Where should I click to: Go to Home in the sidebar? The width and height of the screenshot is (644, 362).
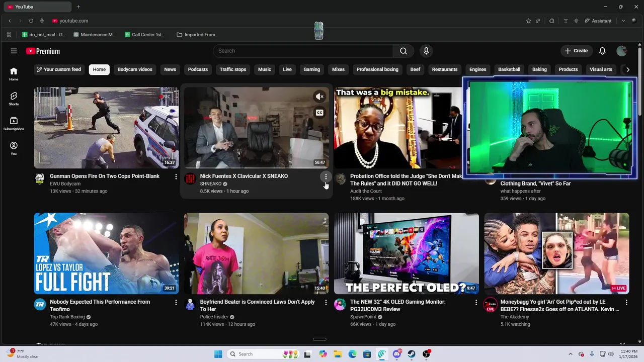pyautogui.click(x=14, y=74)
